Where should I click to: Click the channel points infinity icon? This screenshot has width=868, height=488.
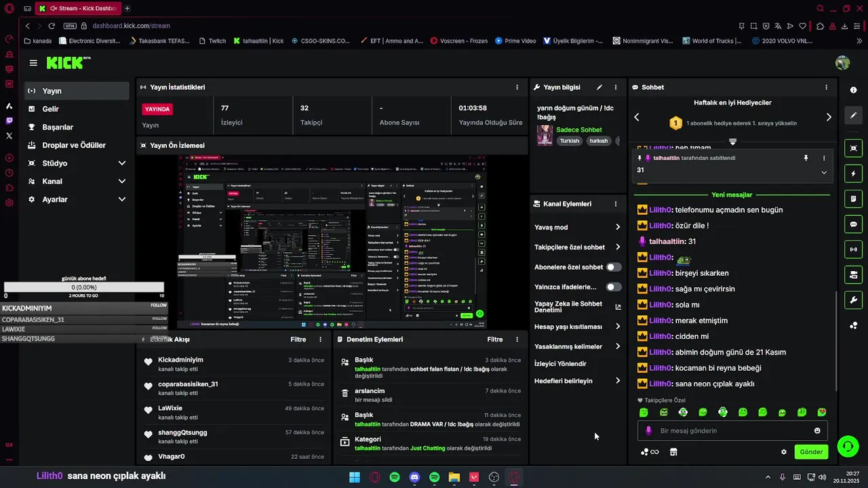pyautogui.click(x=650, y=452)
